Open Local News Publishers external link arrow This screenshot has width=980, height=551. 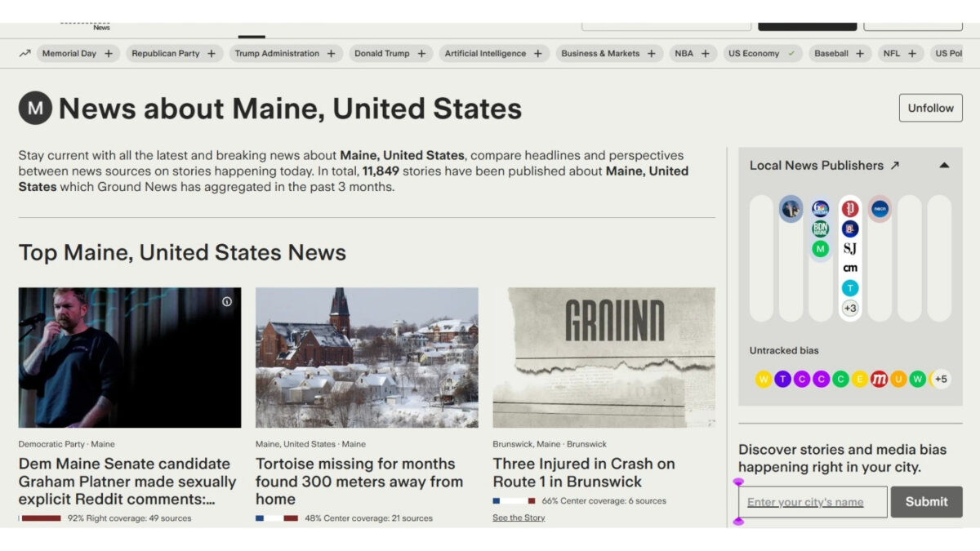[895, 166]
